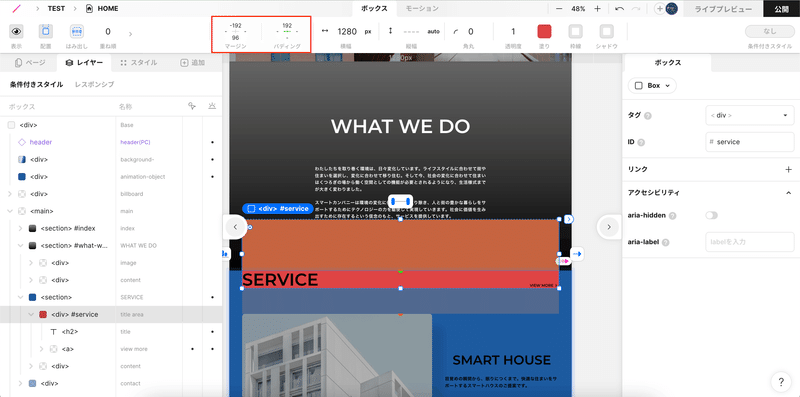Open the スタイル panel tab
The image size is (800, 397).
(138, 63)
